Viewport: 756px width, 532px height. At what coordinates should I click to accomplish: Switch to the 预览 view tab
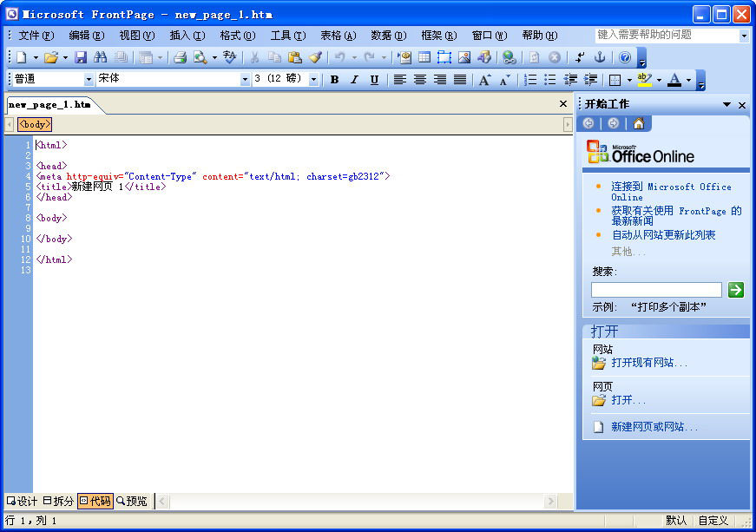click(132, 502)
